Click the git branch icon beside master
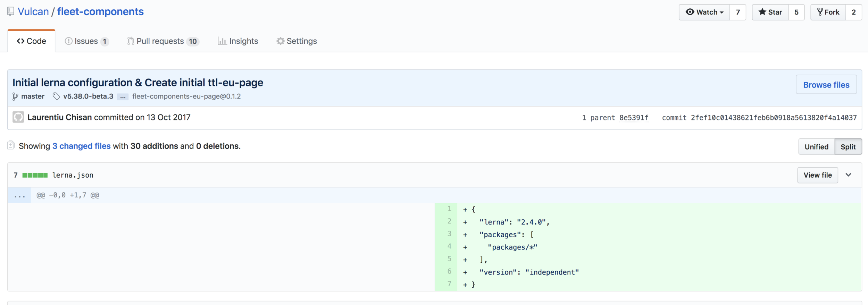Screen dimensions: 868x305 [15, 96]
